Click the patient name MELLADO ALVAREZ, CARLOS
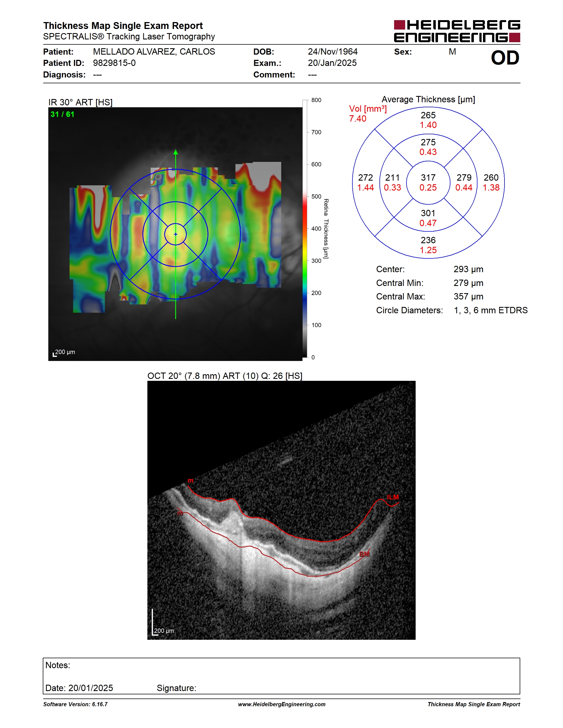563x728 pixels. tap(154, 52)
